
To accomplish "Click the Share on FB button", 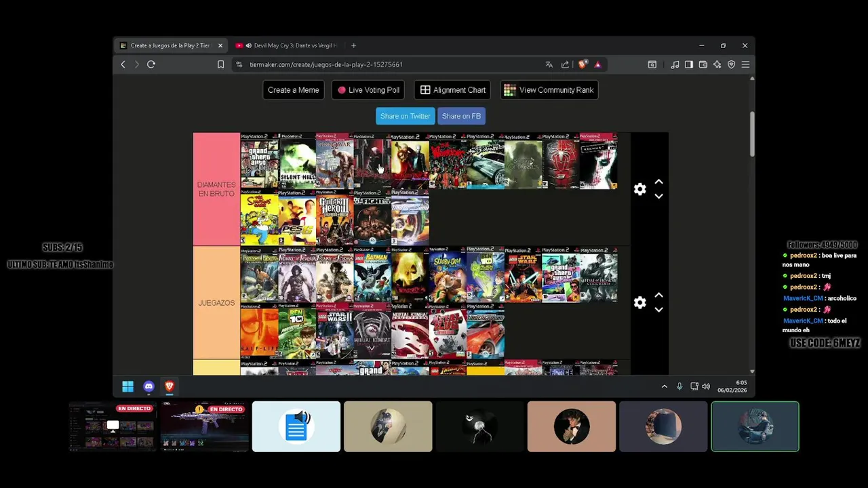I will [x=461, y=116].
